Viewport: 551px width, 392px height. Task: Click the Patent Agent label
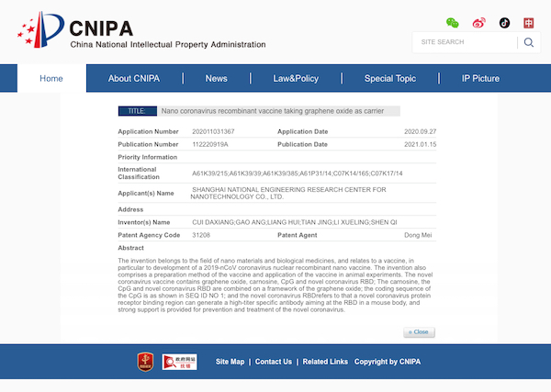(x=298, y=235)
